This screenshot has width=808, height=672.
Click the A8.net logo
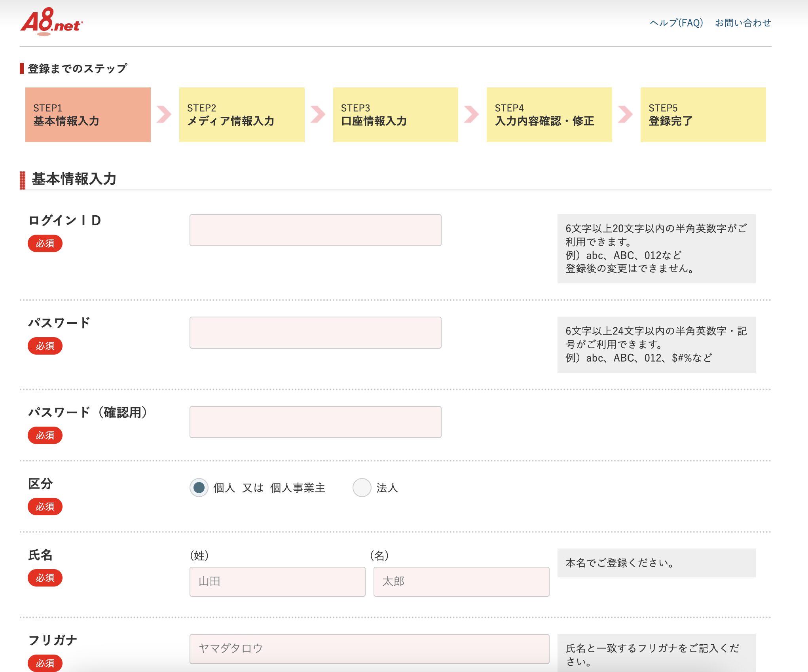click(52, 21)
